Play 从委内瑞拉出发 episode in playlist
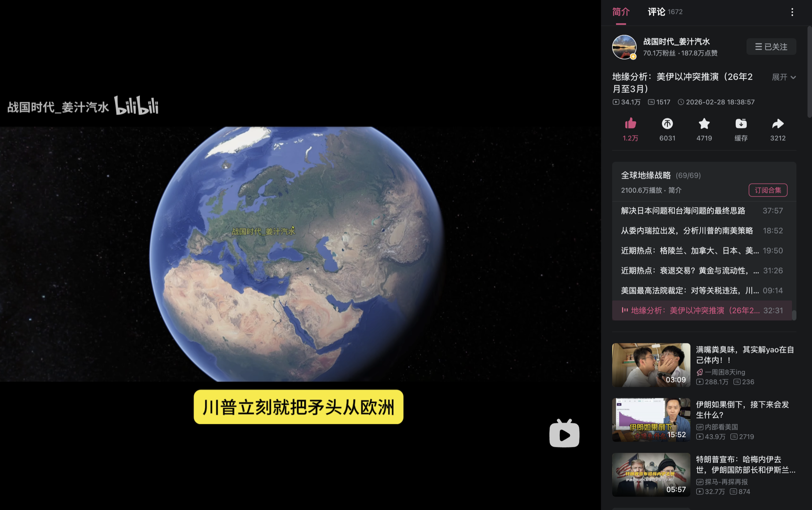Image resolution: width=812 pixels, height=510 pixels. click(686, 231)
